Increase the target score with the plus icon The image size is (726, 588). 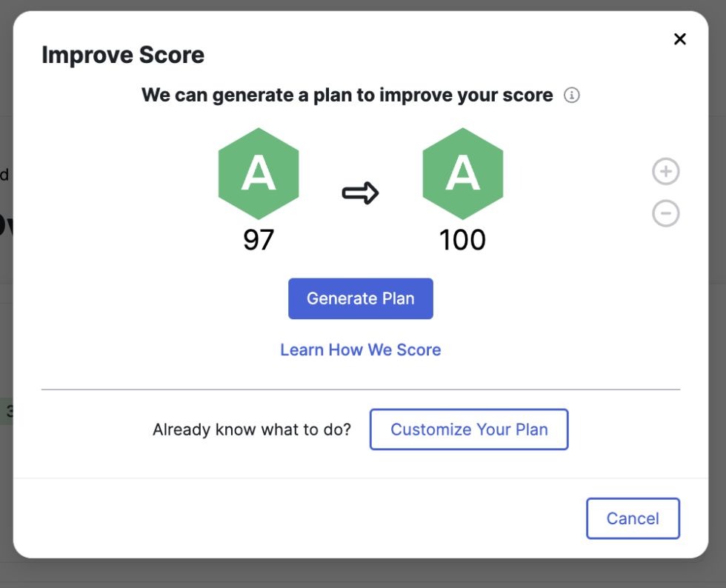pyautogui.click(x=665, y=172)
